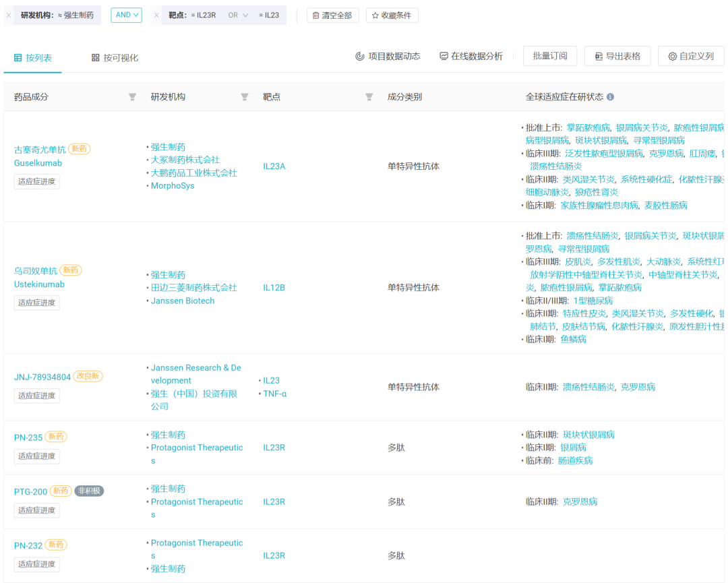Remove the 靶点 filter condition
The image size is (728, 583).
pyautogui.click(x=157, y=15)
